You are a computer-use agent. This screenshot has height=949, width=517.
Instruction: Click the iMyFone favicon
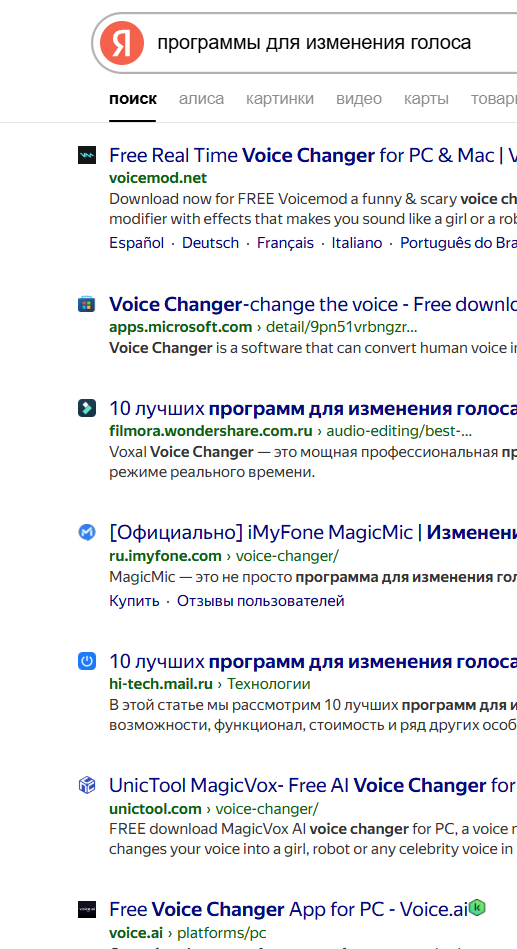pyautogui.click(x=87, y=533)
